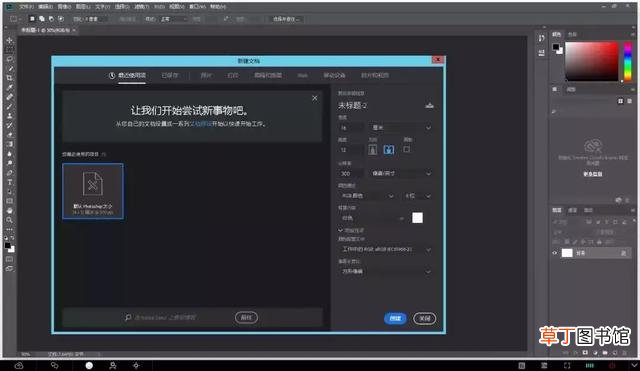Screen dimensions: 640x371
Task: Click the height input field showing 12
Action: click(x=350, y=150)
